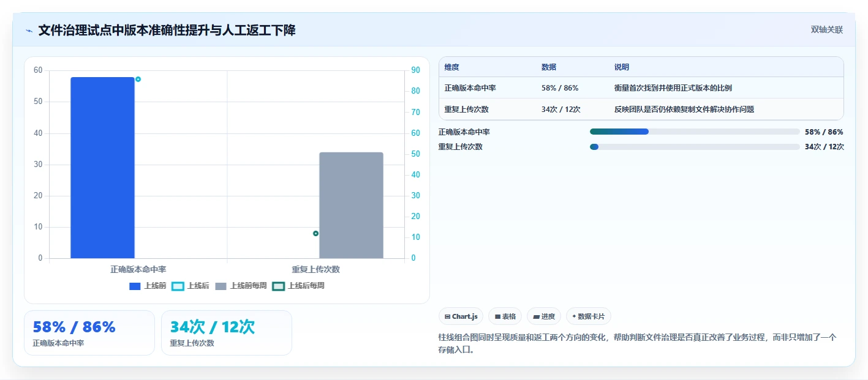Click the 维度 column header

click(452, 67)
